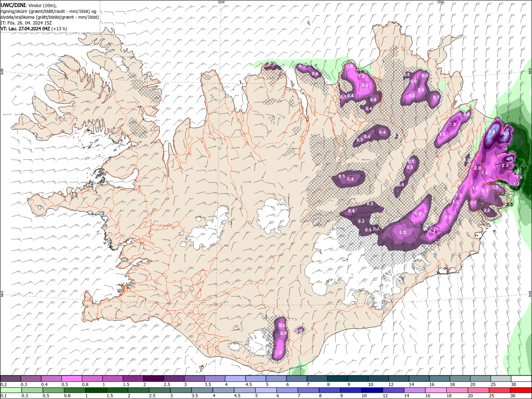
Task: Click the '5.8' precipitation value on the map
Action: [492, 132]
